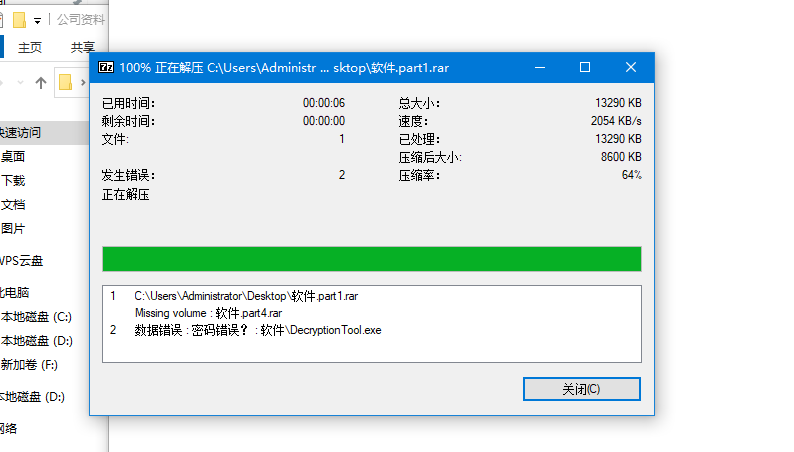Click the 关闭(C) button
The image size is (794, 452).
click(581, 389)
